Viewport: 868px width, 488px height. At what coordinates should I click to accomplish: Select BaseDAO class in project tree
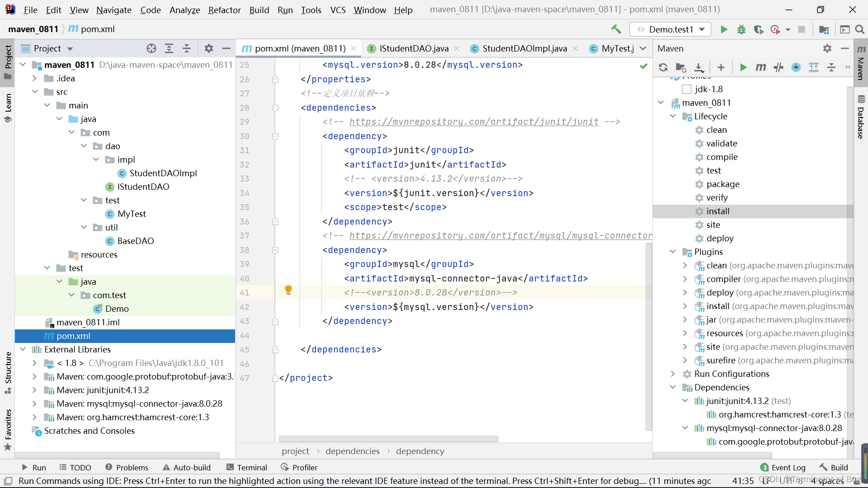136,241
